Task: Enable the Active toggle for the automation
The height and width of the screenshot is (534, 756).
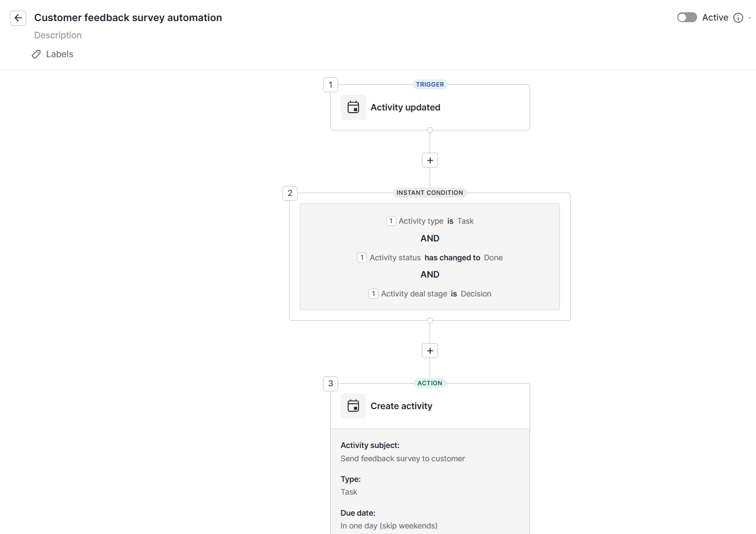Action: tap(687, 17)
